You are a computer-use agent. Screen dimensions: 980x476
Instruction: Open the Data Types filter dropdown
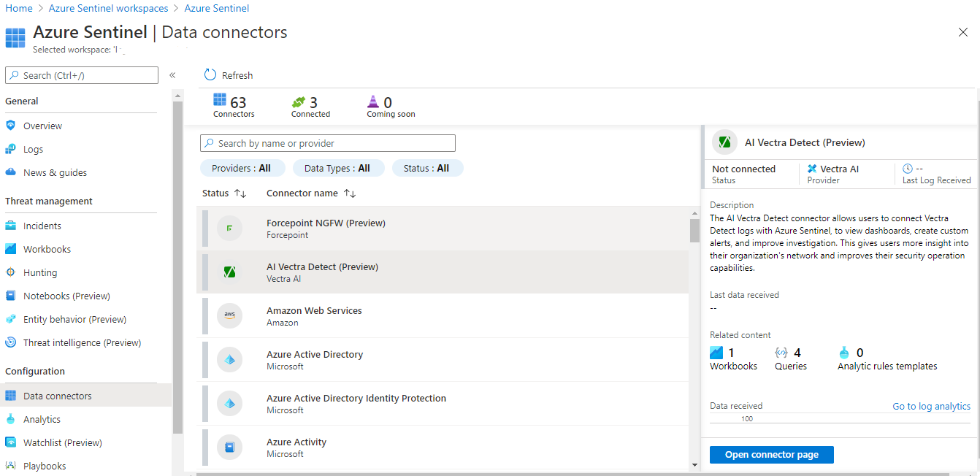[x=337, y=169]
